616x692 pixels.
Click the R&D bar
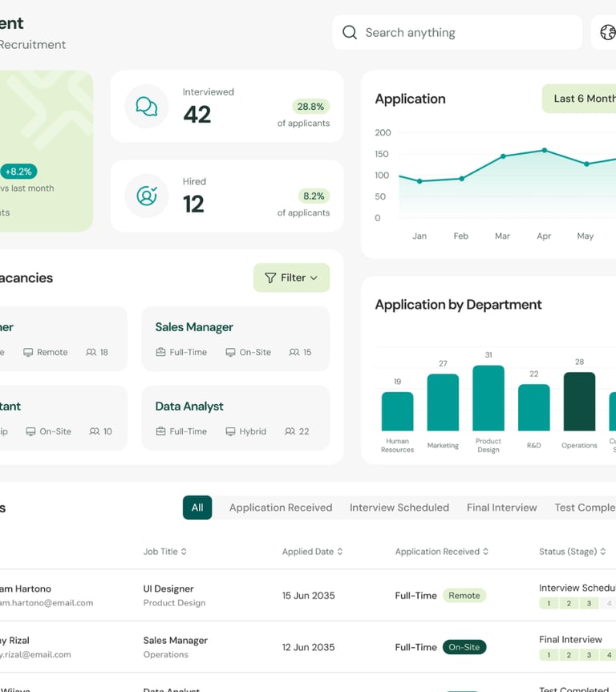click(x=534, y=407)
